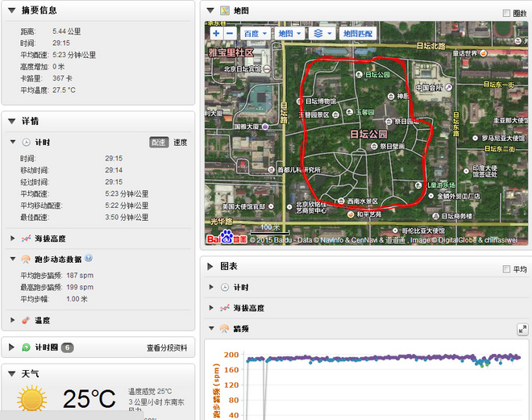
Task: Open 查看分段资料 split details link
Action: point(167,348)
